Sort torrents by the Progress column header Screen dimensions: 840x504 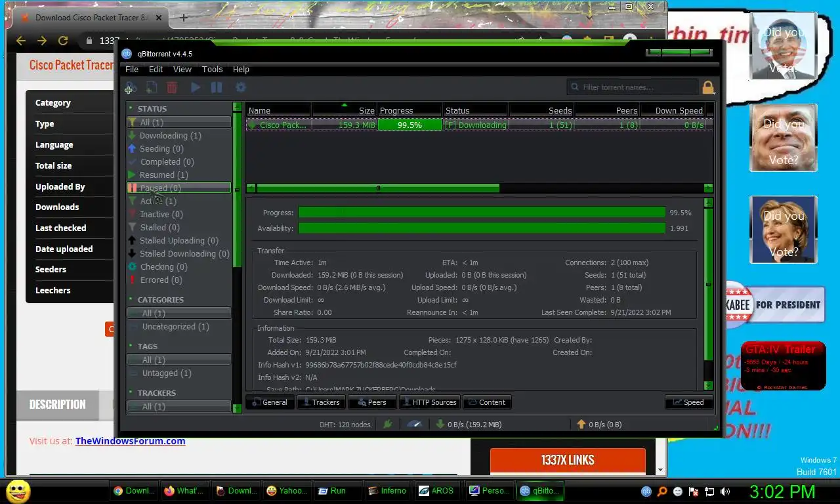coord(409,111)
